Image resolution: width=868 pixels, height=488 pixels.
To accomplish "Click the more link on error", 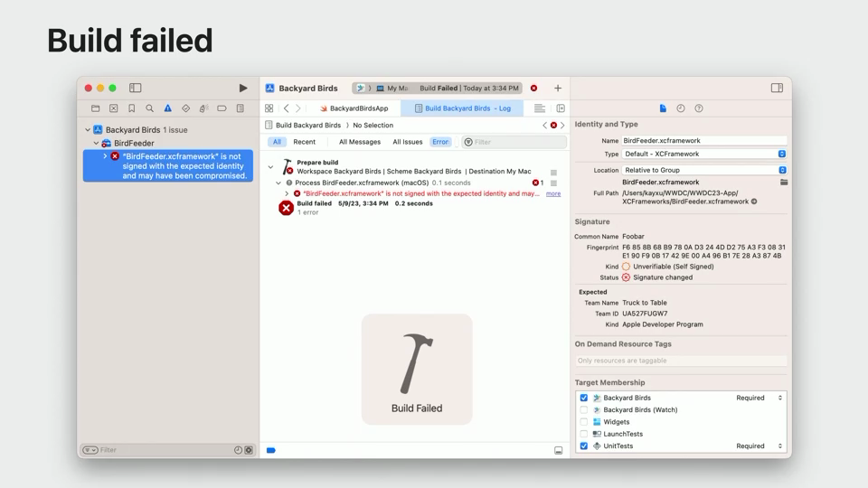I will pos(553,193).
